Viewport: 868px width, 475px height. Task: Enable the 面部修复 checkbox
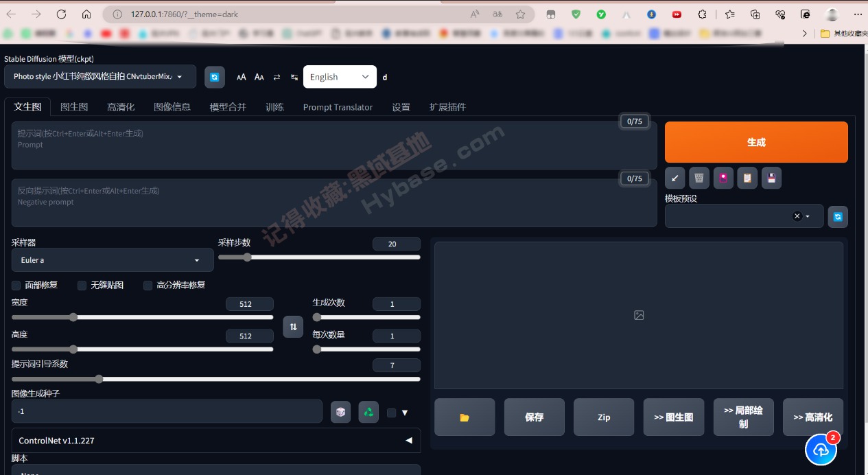(16, 286)
